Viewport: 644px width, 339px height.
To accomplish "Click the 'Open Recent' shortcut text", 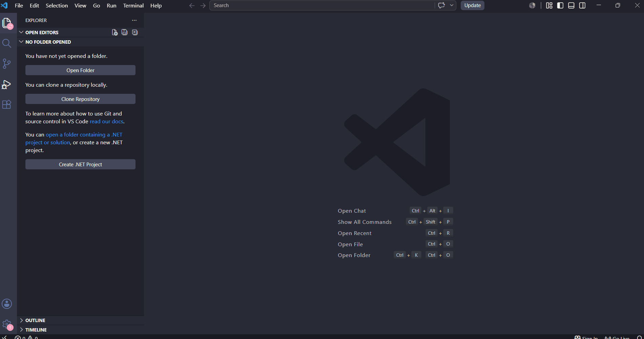I will tap(354, 233).
